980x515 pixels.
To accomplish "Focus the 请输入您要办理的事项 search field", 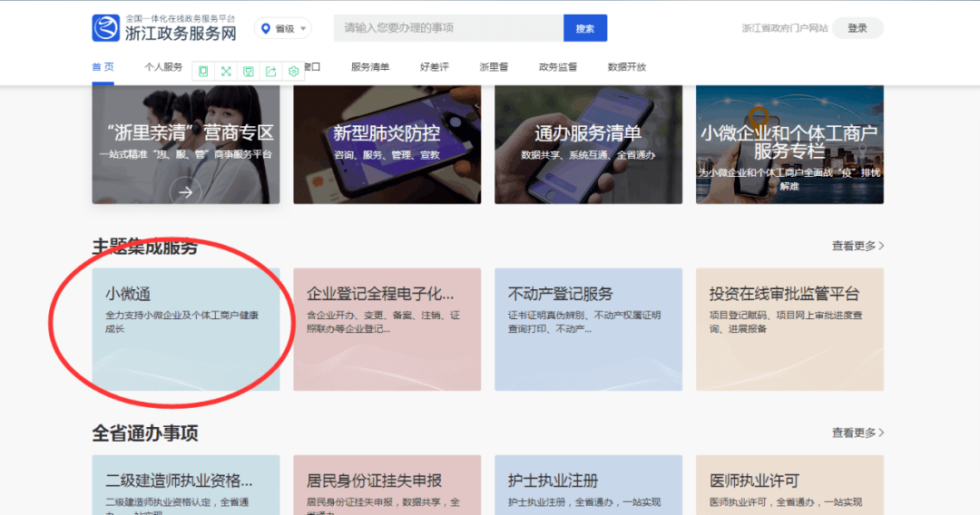I will (448, 28).
